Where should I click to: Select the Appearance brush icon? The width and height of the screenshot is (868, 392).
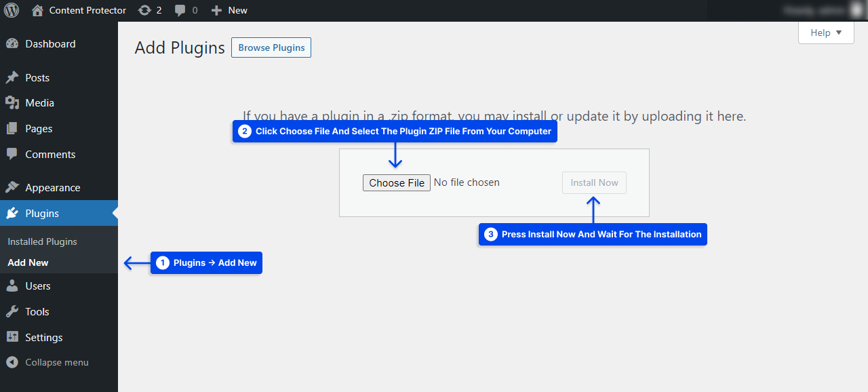[x=12, y=187]
